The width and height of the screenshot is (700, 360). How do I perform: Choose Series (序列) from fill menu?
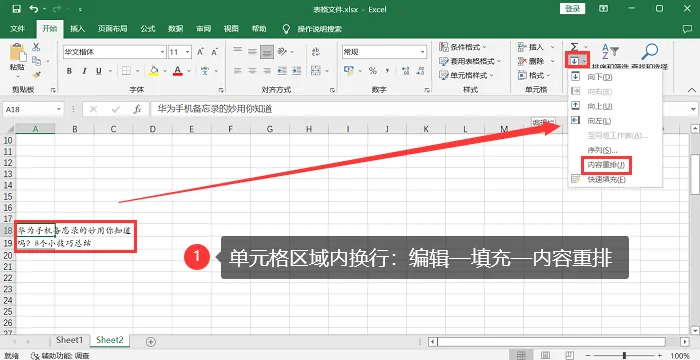[614, 150]
